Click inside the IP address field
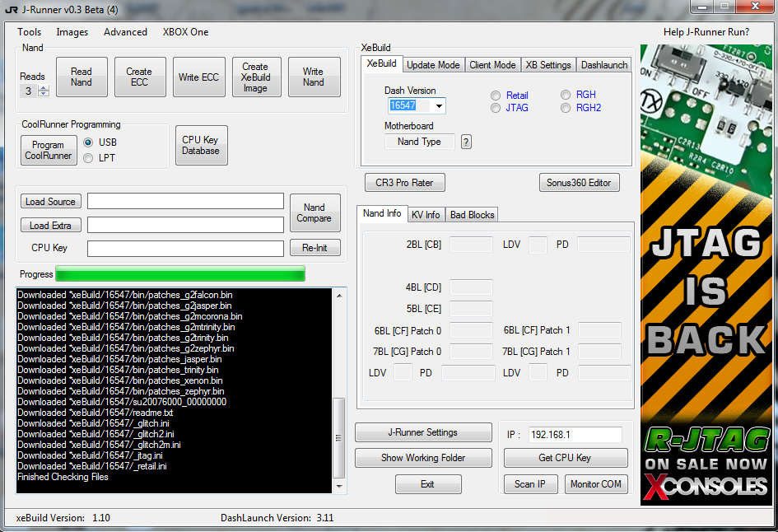 [576, 435]
